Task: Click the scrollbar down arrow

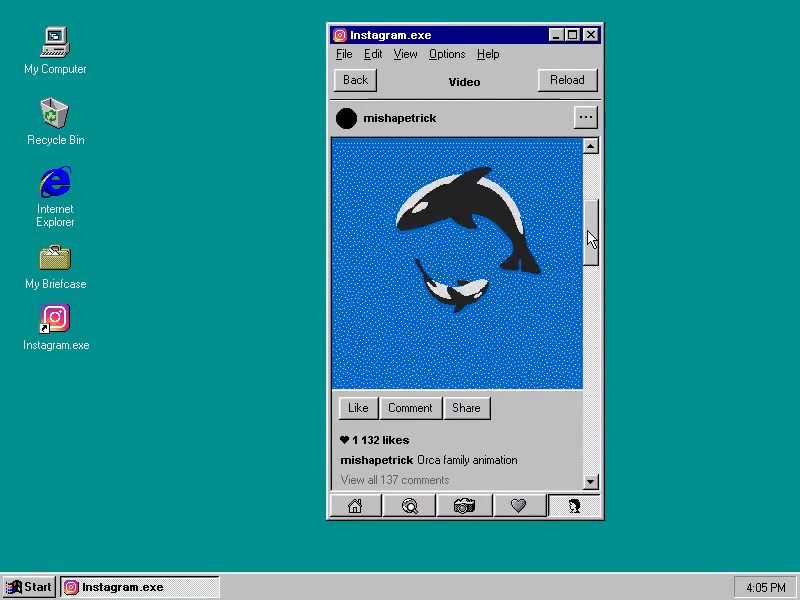Action: click(x=590, y=481)
